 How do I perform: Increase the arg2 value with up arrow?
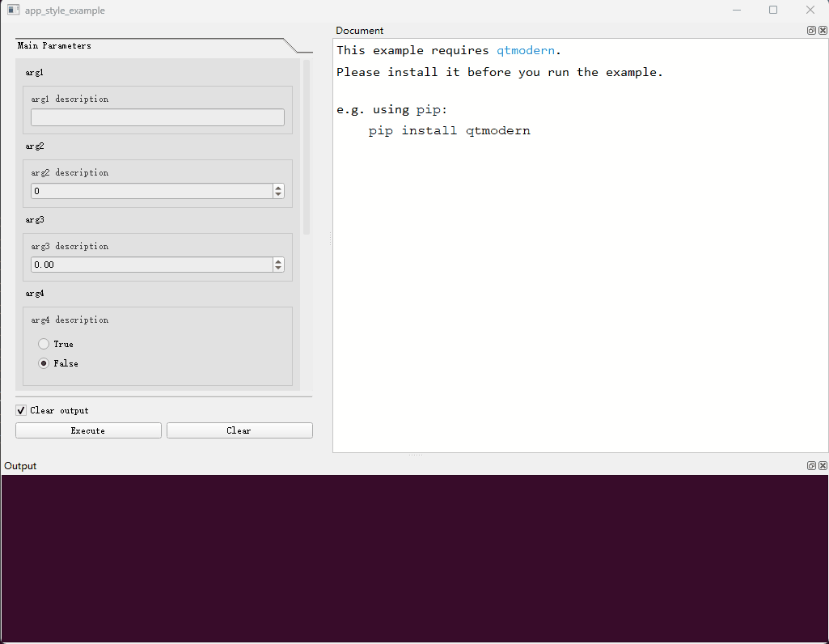(x=278, y=188)
